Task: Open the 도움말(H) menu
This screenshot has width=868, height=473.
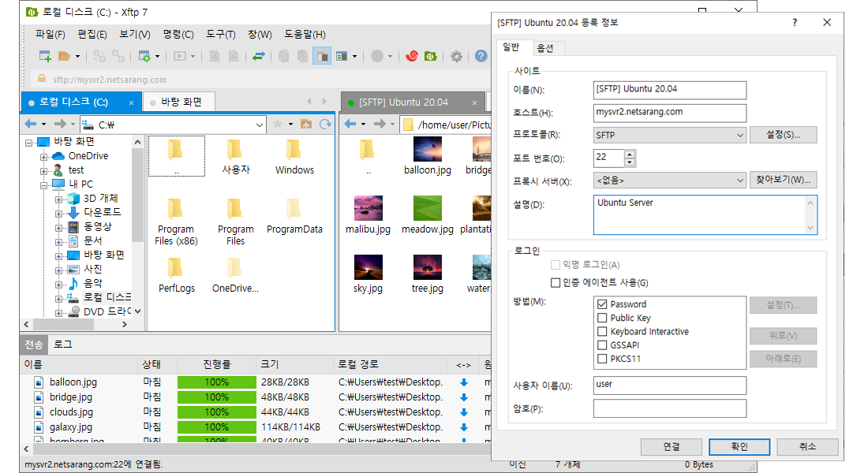Action: pyautogui.click(x=305, y=35)
